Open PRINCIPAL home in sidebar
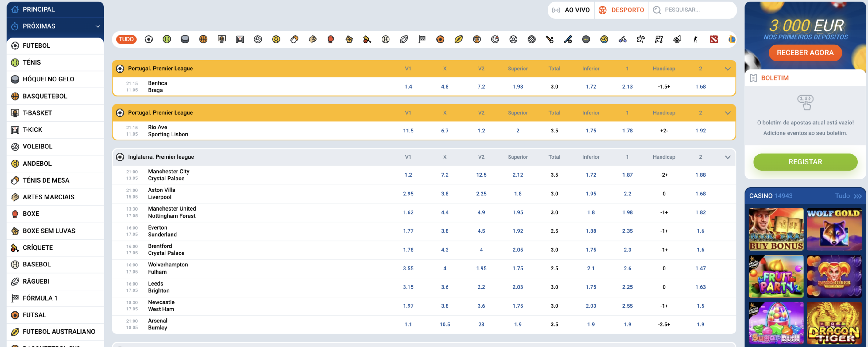Image resolution: width=868 pixels, height=347 pixels. (x=55, y=9)
